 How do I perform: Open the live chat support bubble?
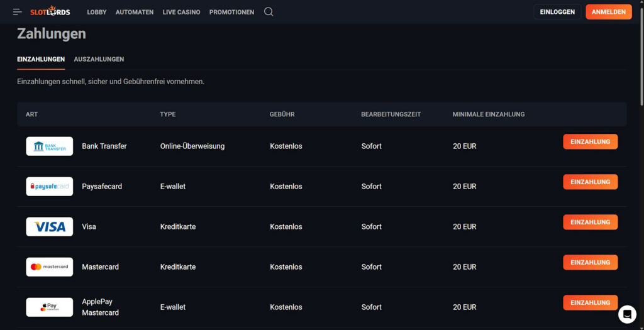(x=626, y=314)
